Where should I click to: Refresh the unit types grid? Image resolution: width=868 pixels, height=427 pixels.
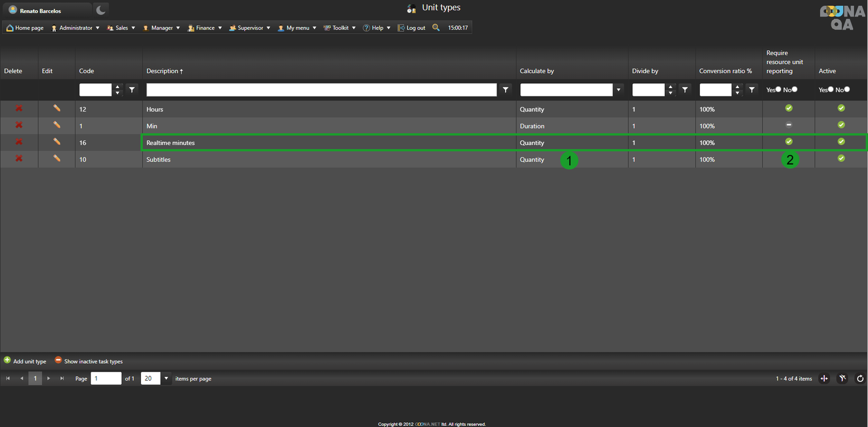860,379
